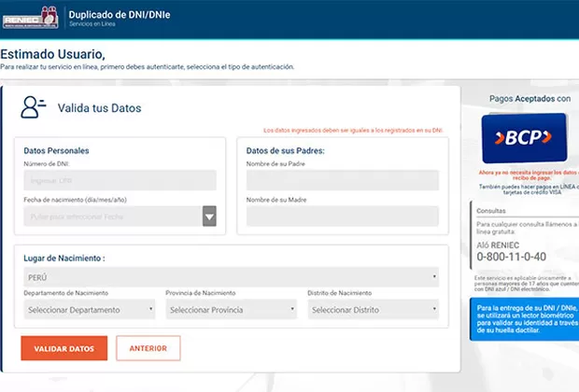The height and width of the screenshot is (392, 579).
Task: Click the Distrito de Nacimiento label
Action: [340, 293]
